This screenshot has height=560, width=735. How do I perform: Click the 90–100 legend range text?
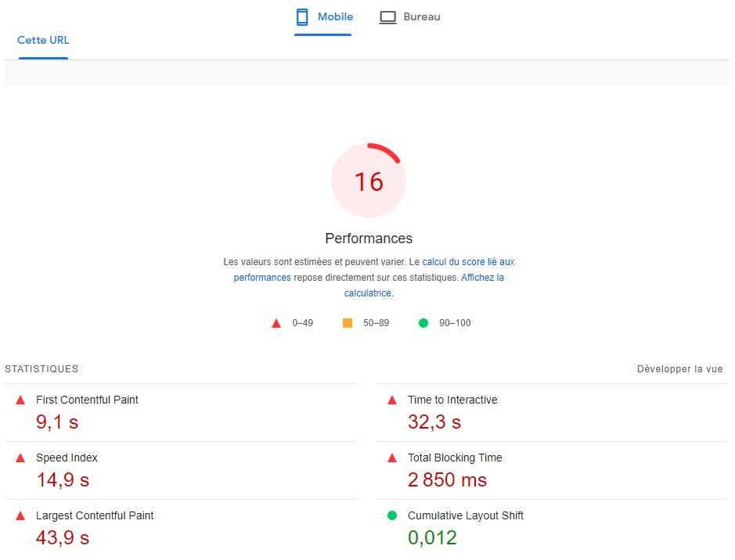coord(455,323)
